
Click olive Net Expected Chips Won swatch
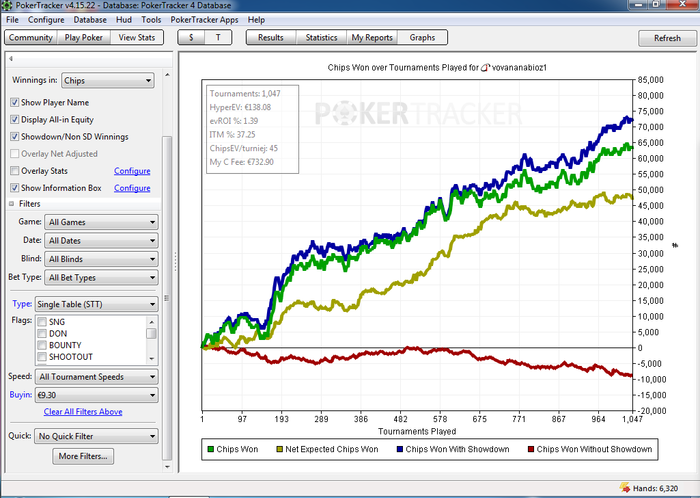click(x=280, y=449)
